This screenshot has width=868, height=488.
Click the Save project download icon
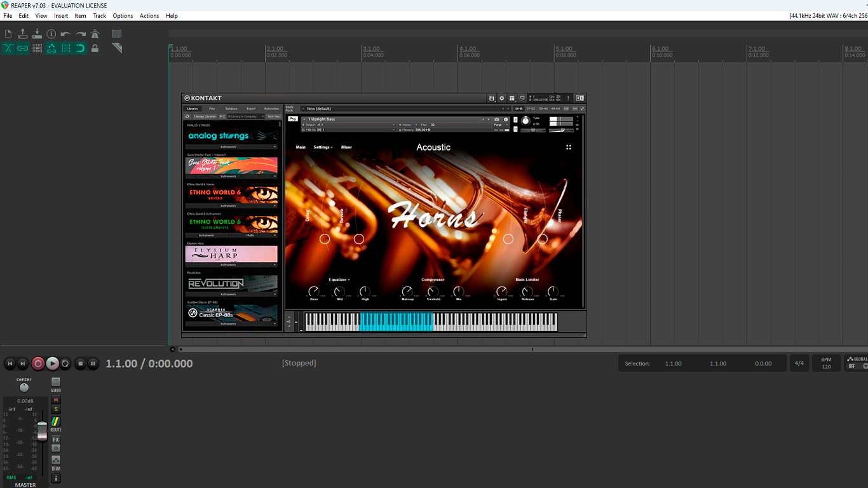click(x=37, y=34)
